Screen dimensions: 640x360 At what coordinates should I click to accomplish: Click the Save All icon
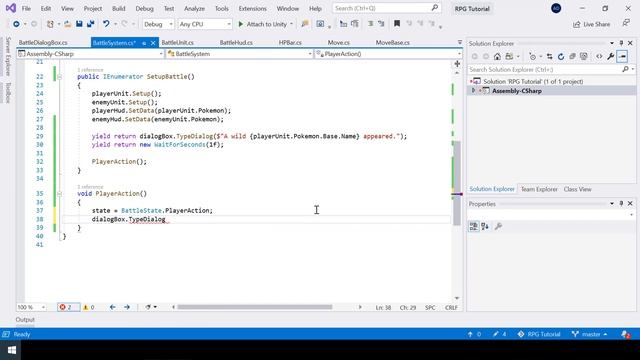91,24
